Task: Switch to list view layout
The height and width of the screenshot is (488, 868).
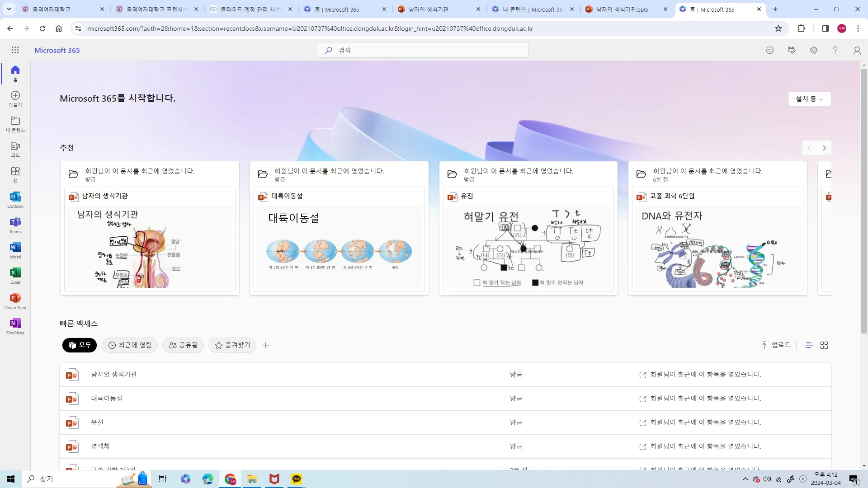Action: pyautogui.click(x=809, y=345)
